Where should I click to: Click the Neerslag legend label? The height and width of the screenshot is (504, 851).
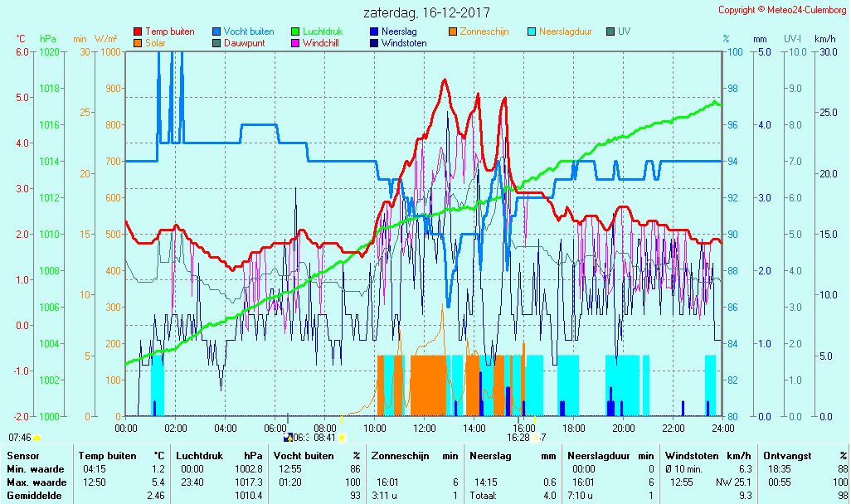(398, 31)
